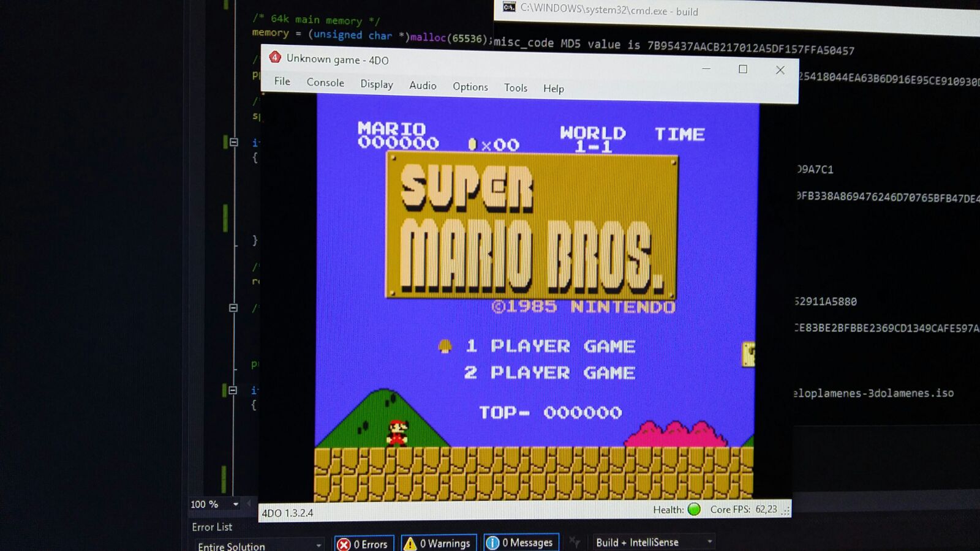Click the 4DO app icon in title bar

pos(275,57)
